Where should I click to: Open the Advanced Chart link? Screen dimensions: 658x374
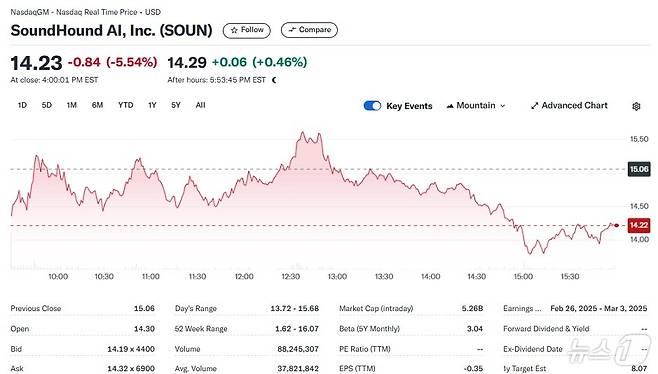coord(569,106)
